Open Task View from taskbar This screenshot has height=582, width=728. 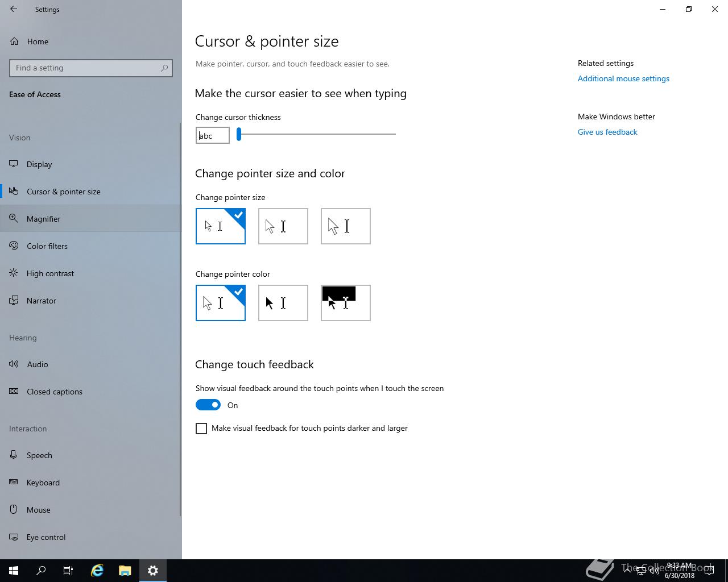pyautogui.click(x=68, y=571)
